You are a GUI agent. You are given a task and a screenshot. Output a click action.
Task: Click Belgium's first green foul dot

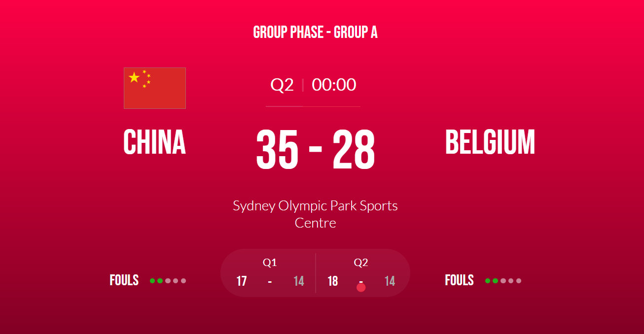point(488,281)
